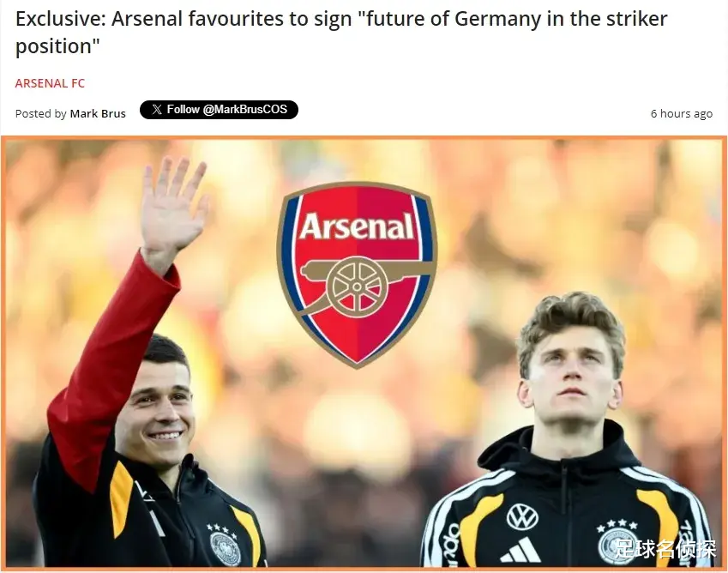Open author Mark Brus's profile link
Viewport: 728px width, 573px height.
98,113
